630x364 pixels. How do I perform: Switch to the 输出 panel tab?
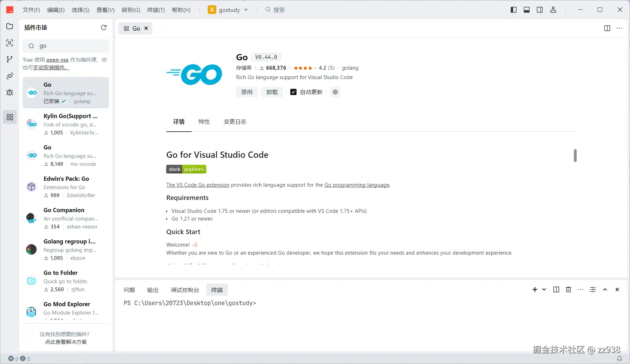(x=153, y=290)
